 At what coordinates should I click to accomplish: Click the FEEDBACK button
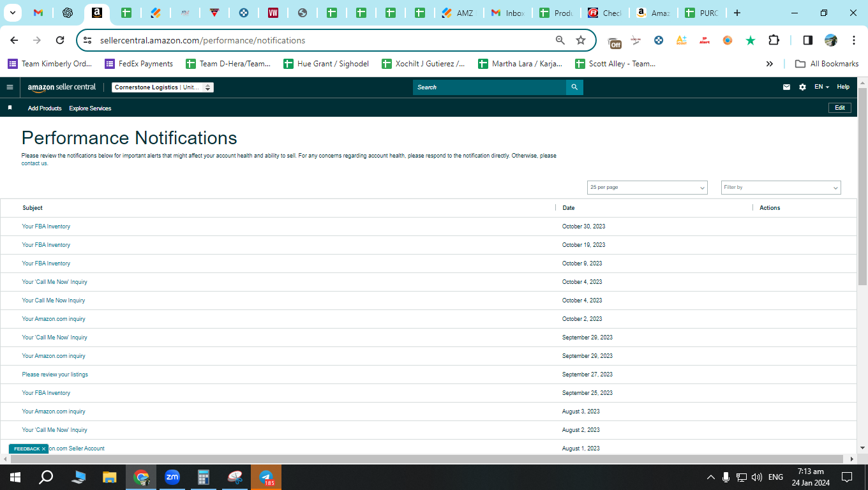(x=27, y=449)
